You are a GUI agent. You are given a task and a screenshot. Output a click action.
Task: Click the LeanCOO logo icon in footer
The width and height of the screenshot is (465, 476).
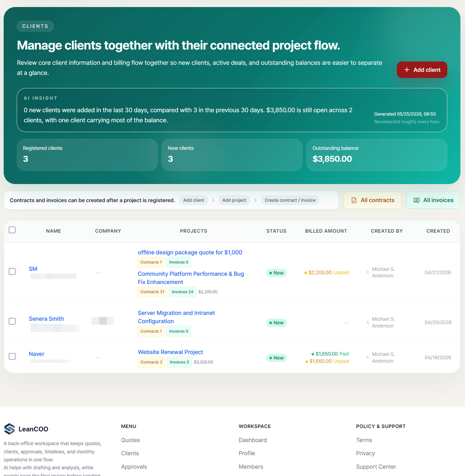click(x=9, y=429)
